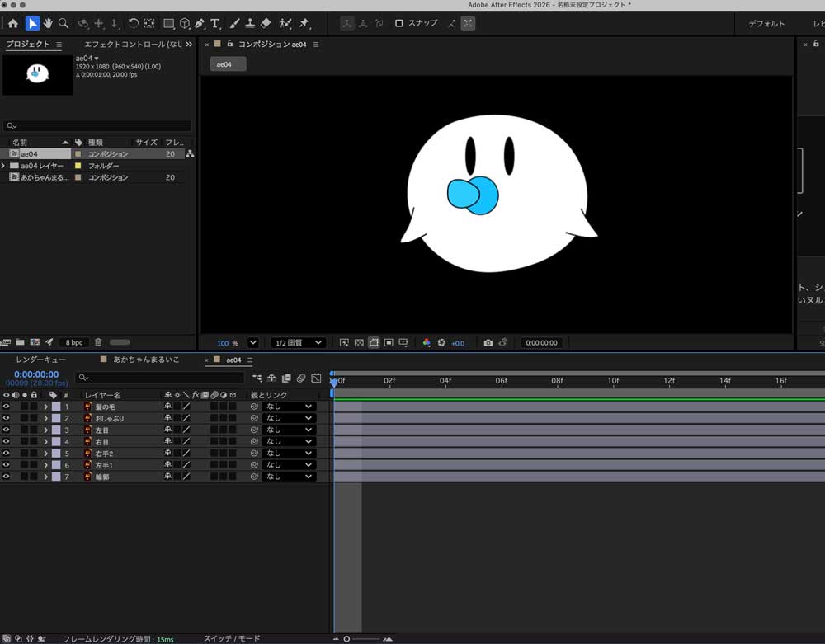The height and width of the screenshot is (644, 825).
Task: Select the Hand tool in the toolbar
Action: point(48,23)
